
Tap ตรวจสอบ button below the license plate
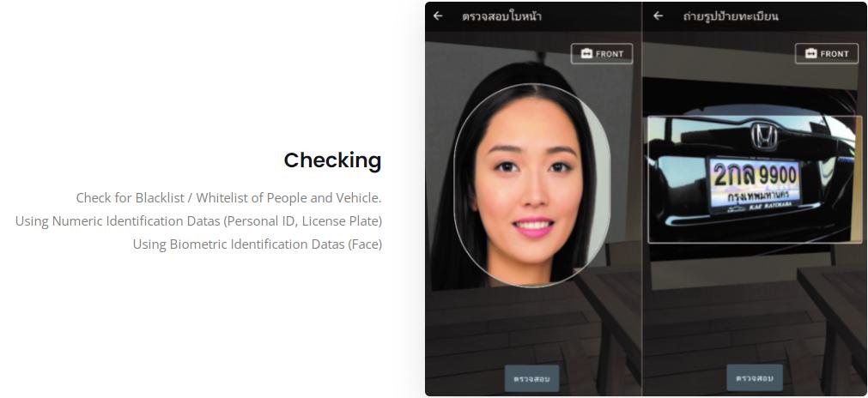point(755,378)
